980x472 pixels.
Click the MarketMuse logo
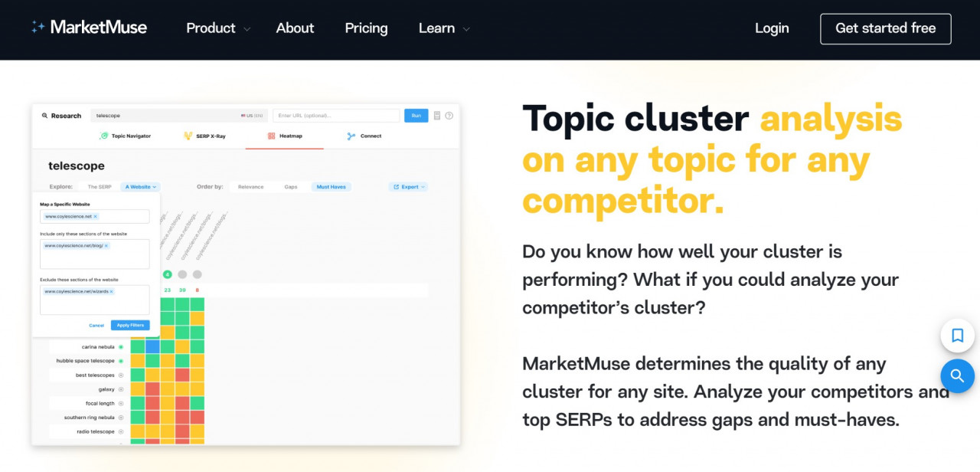89,28
